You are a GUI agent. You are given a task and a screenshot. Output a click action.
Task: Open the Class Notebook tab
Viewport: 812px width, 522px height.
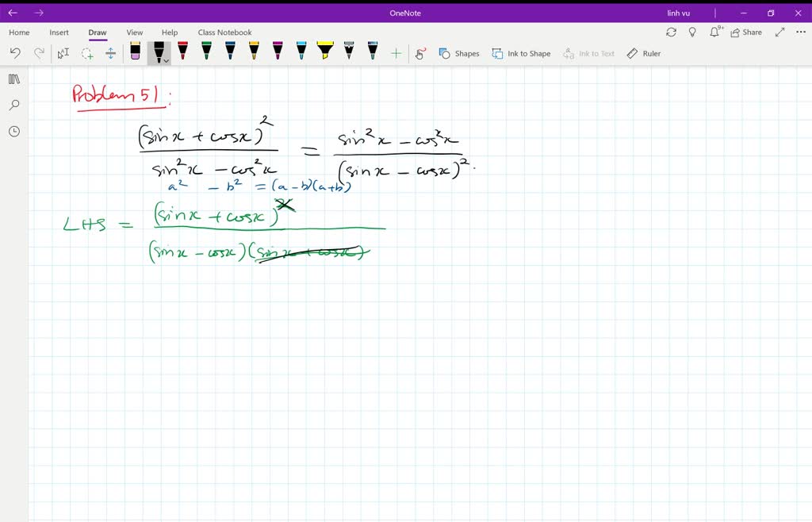(225, 32)
